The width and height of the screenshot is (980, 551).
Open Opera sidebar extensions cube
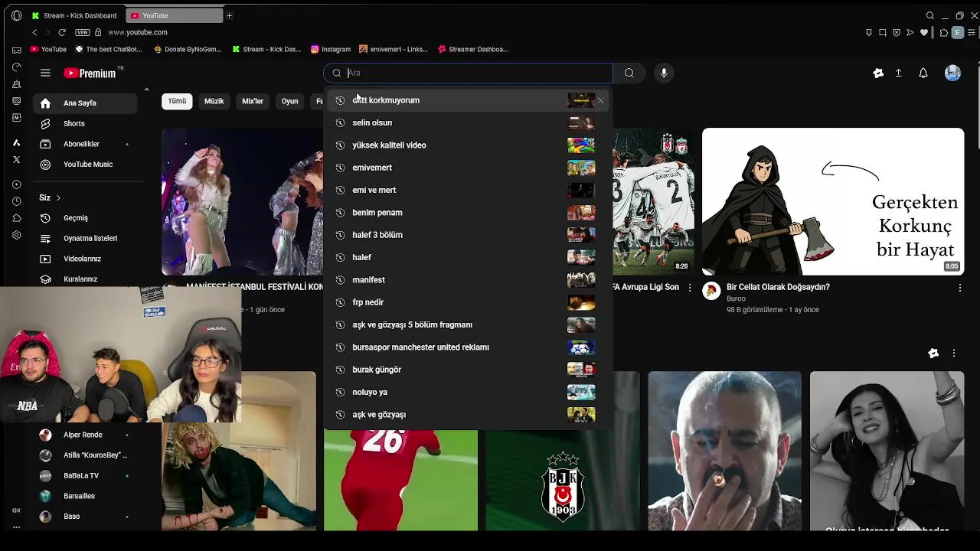(x=17, y=218)
